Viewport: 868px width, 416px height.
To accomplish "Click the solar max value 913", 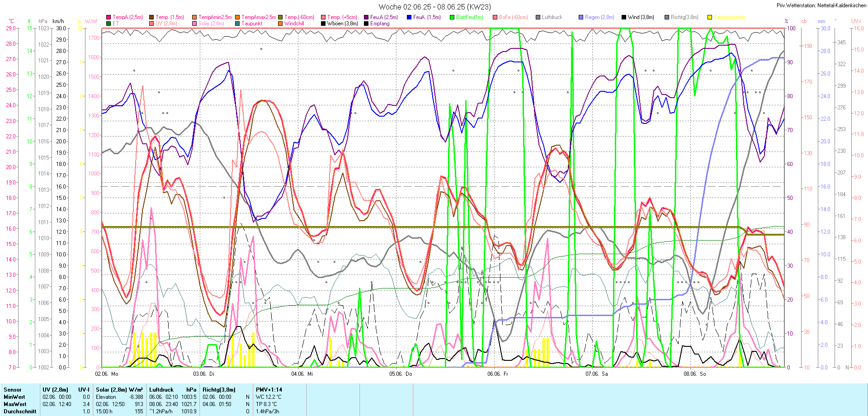I will point(139,404).
